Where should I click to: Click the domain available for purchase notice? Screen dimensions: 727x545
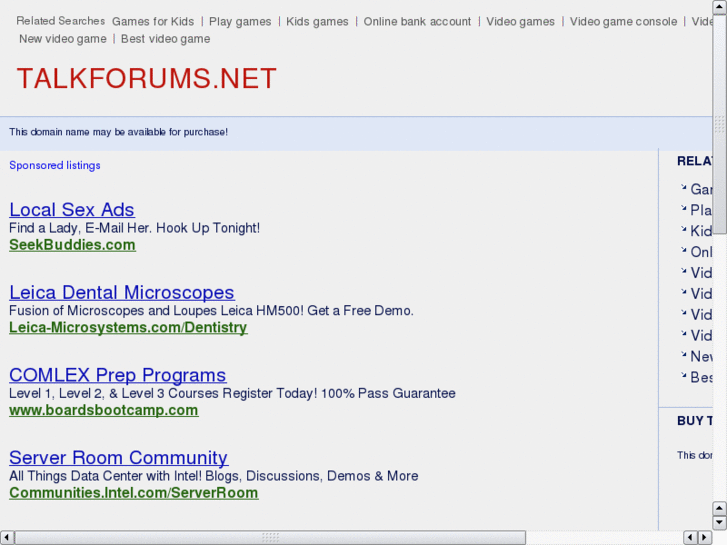click(x=119, y=132)
